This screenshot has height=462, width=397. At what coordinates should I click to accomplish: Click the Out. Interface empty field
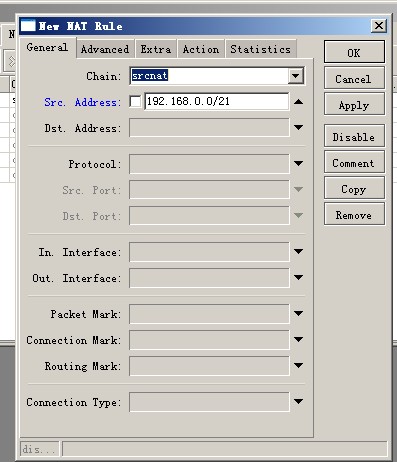(209, 277)
